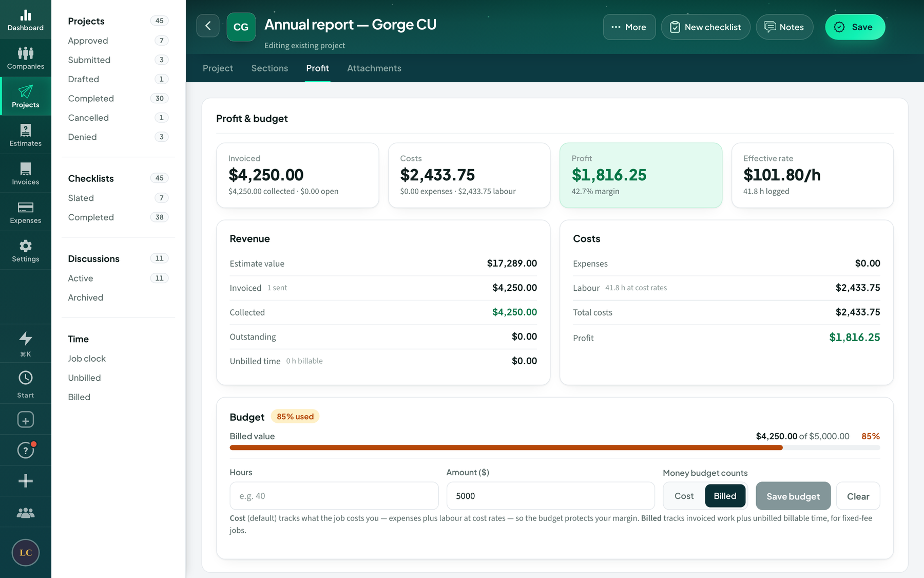Switch to the Attachments tab

click(x=374, y=68)
